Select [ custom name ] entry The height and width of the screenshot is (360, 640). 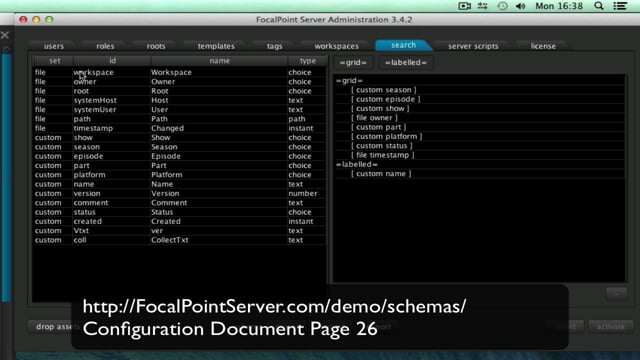[x=381, y=174]
